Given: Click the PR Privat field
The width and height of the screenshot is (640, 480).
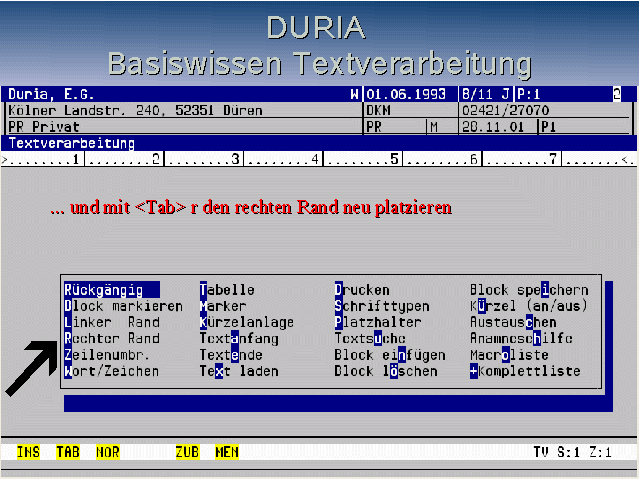Looking at the screenshot, I should pos(44,127).
